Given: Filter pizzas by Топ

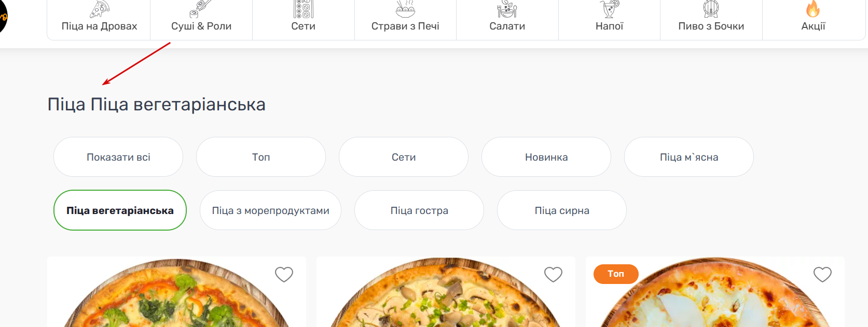Looking at the screenshot, I should click(261, 157).
